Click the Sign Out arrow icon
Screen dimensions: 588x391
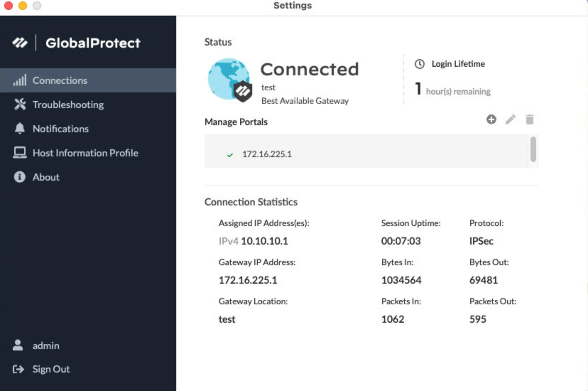[x=18, y=369]
